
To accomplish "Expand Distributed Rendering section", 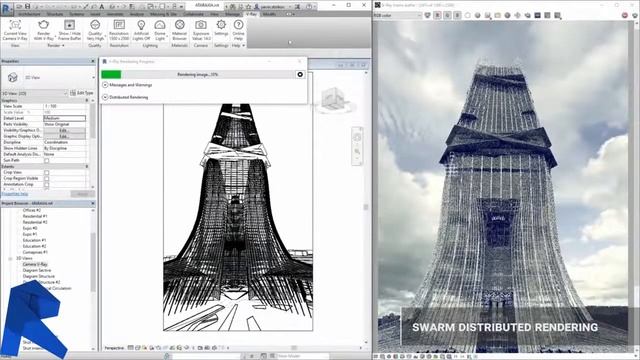I will click(105, 97).
